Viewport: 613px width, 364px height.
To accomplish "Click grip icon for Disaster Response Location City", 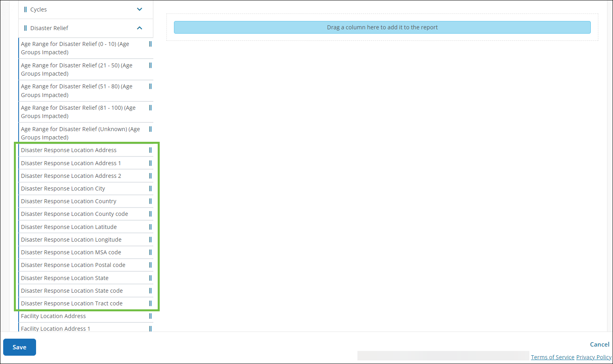I will [150, 189].
